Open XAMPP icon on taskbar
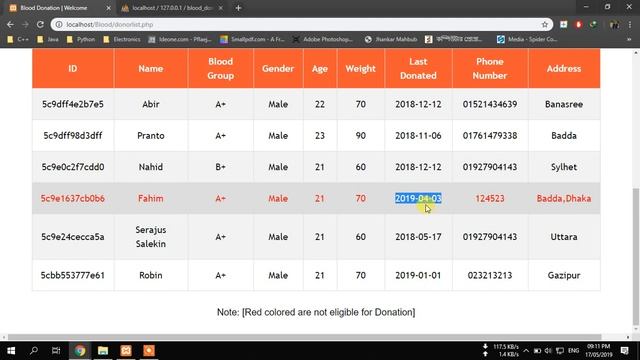 coord(126,351)
